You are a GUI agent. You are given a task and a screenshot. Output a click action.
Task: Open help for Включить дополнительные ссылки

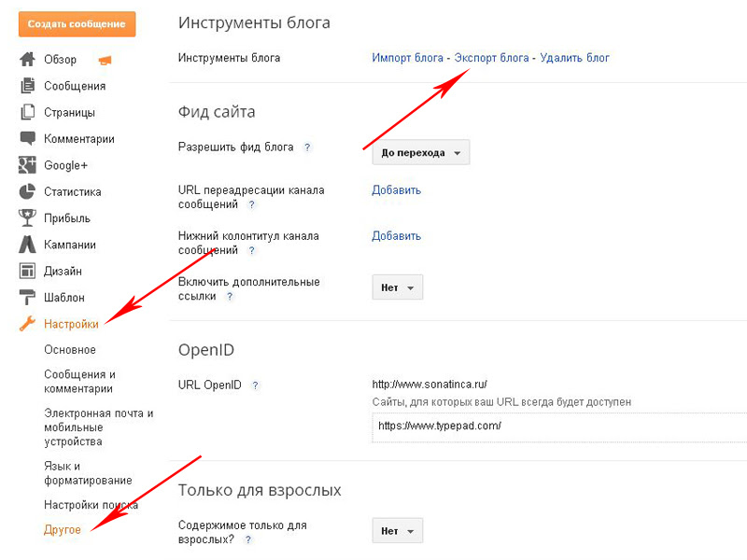[x=230, y=296]
